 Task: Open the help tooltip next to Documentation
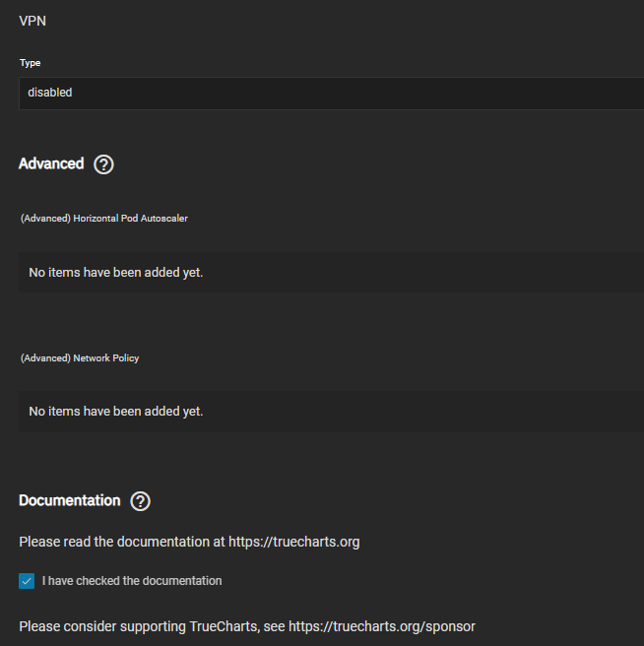click(140, 501)
